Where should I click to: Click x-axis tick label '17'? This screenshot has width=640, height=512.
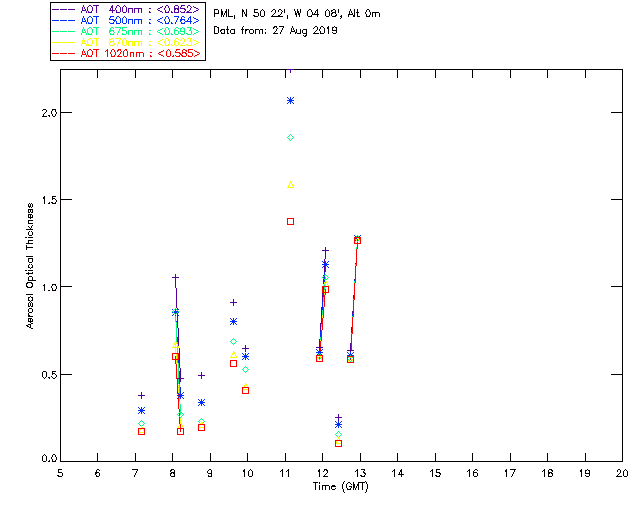coord(510,473)
